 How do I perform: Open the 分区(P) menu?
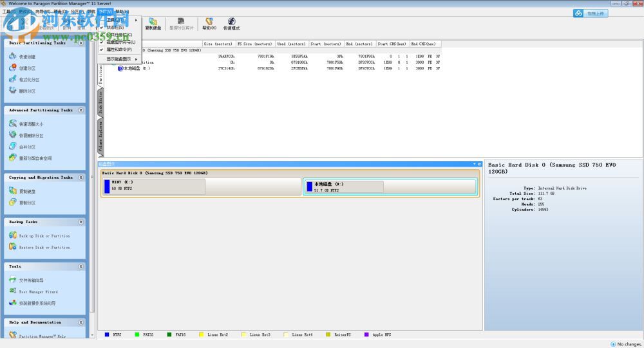pos(77,12)
